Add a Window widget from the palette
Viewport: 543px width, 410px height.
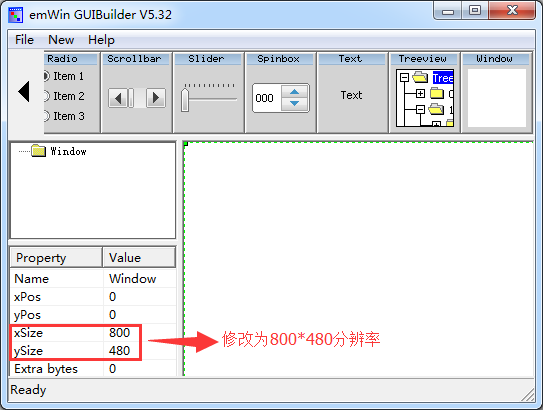pos(497,93)
